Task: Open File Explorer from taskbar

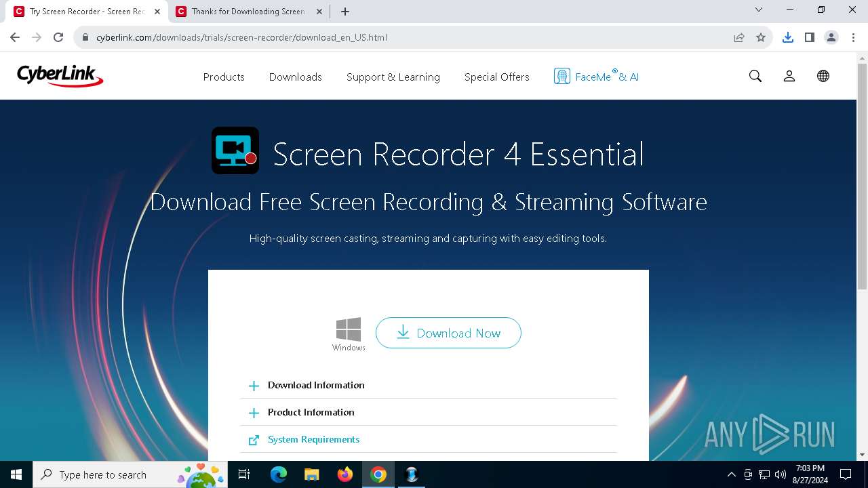Action: [311, 474]
